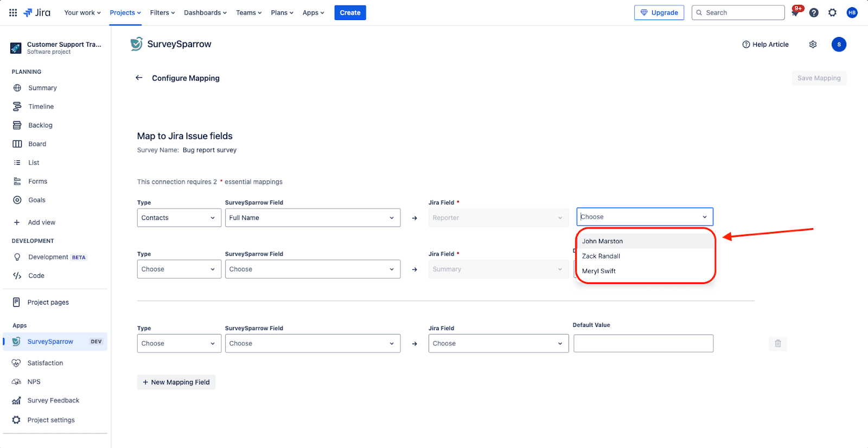Delete mapping row with trash icon
Image resolution: width=868 pixels, height=448 pixels.
point(777,343)
